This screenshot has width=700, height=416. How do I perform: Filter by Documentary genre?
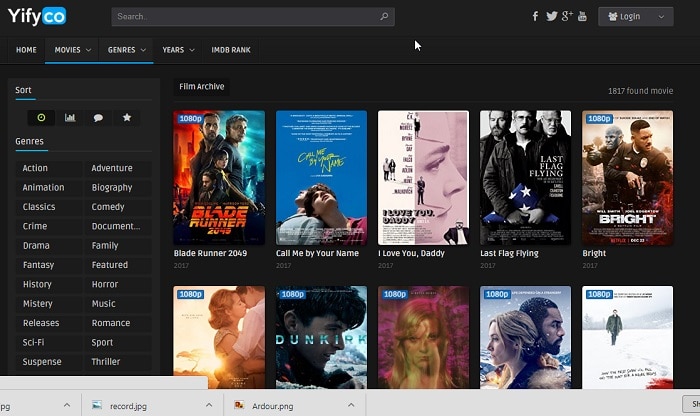[x=118, y=226]
